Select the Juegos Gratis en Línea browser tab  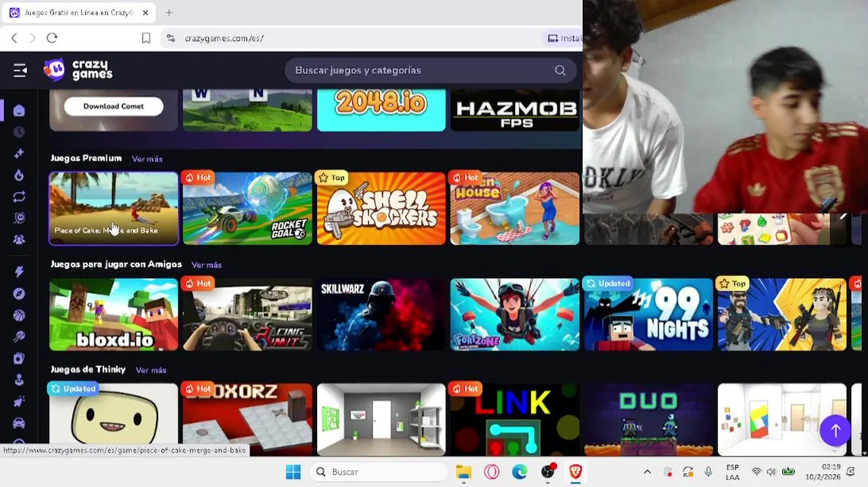point(78,13)
